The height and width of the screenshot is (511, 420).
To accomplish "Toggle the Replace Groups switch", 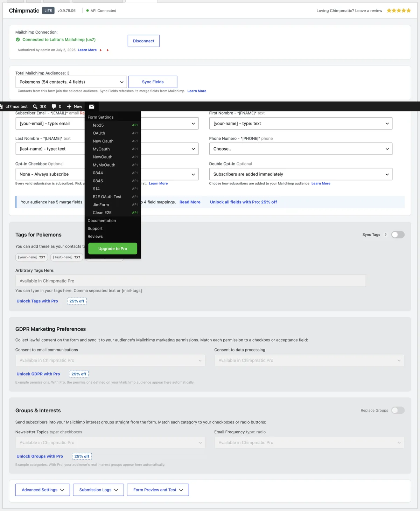I will [398, 410].
